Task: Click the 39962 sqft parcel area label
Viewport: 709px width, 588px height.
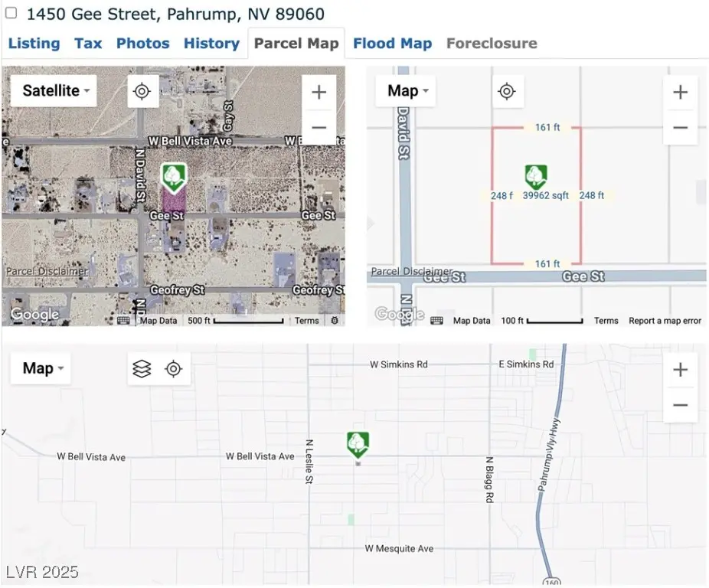Action: click(x=546, y=196)
